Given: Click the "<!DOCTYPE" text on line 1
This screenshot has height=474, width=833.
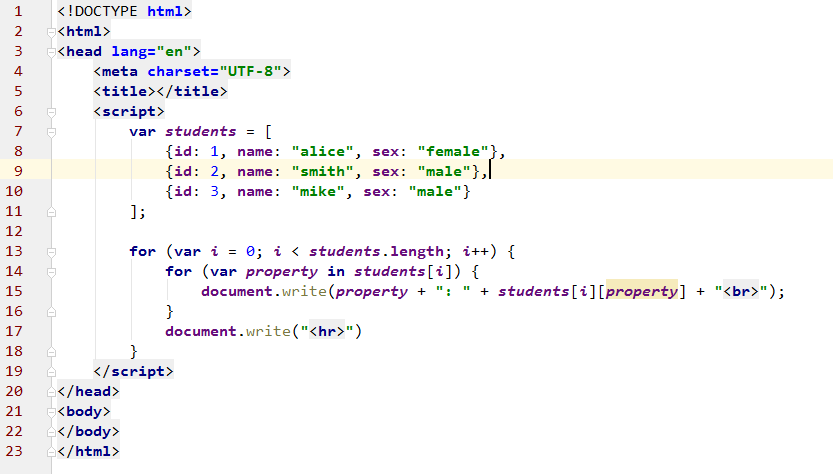Looking at the screenshot, I should (97, 11).
